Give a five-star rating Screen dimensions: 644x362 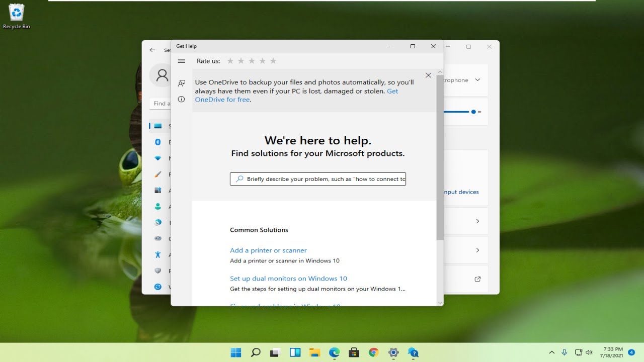click(273, 61)
